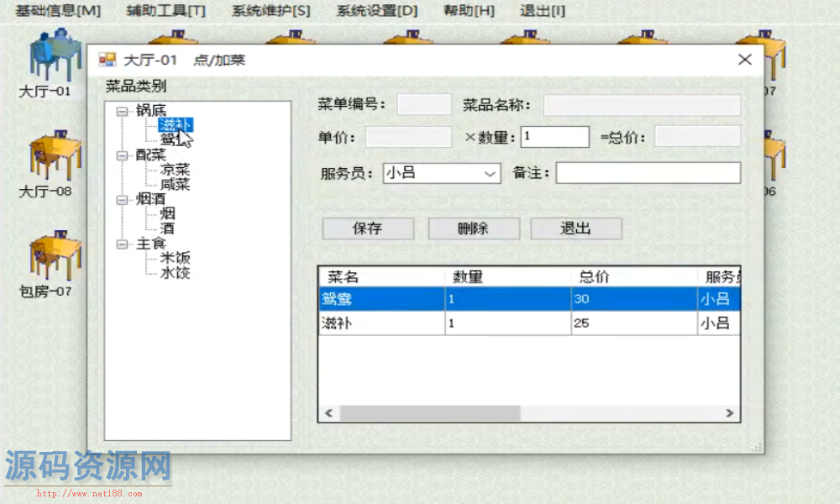Image resolution: width=840 pixels, height=504 pixels.
Task: Click the 锅底 category label
Action: [150, 110]
